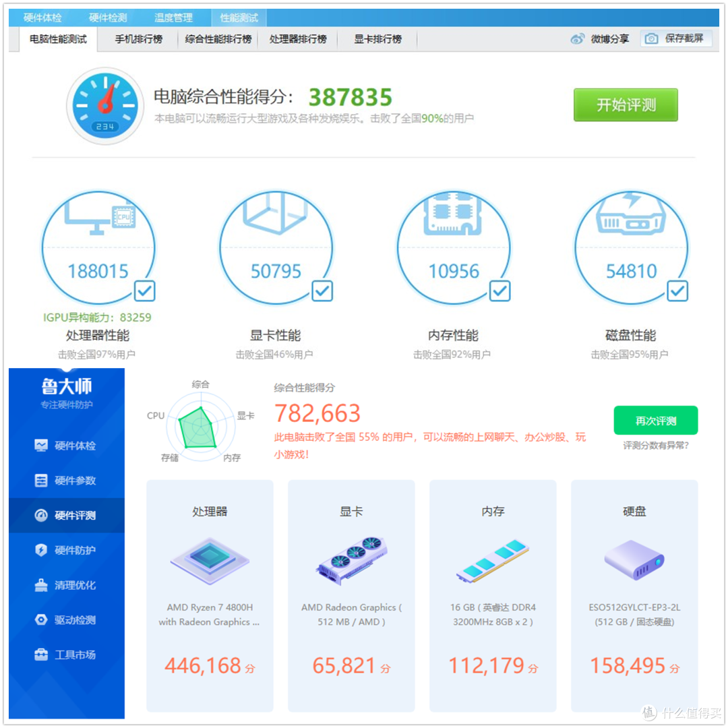Click the graphics card illustration

click(x=351, y=561)
